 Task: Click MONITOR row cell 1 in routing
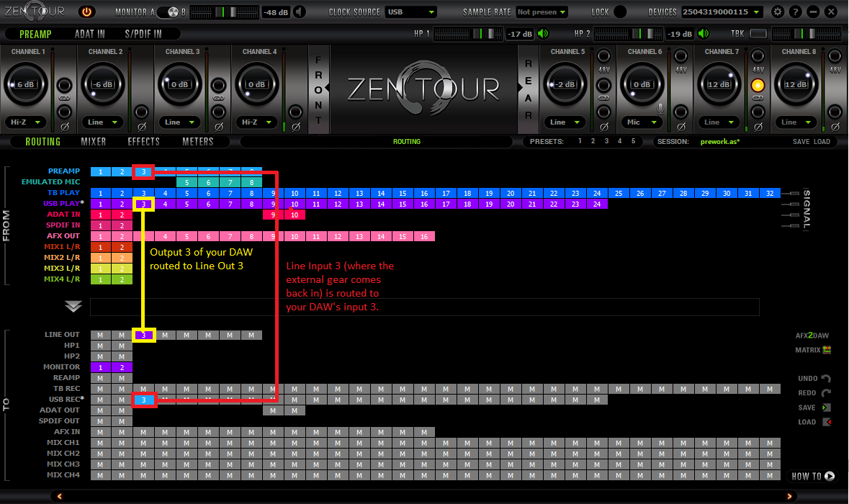(x=100, y=367)
